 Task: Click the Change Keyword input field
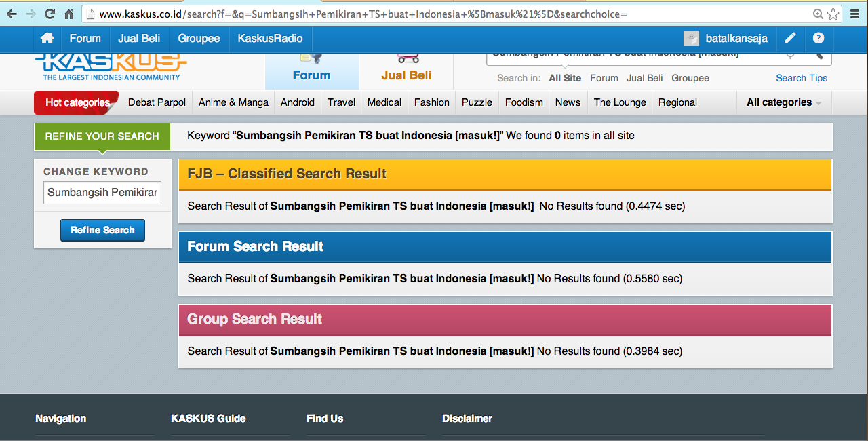102,193
